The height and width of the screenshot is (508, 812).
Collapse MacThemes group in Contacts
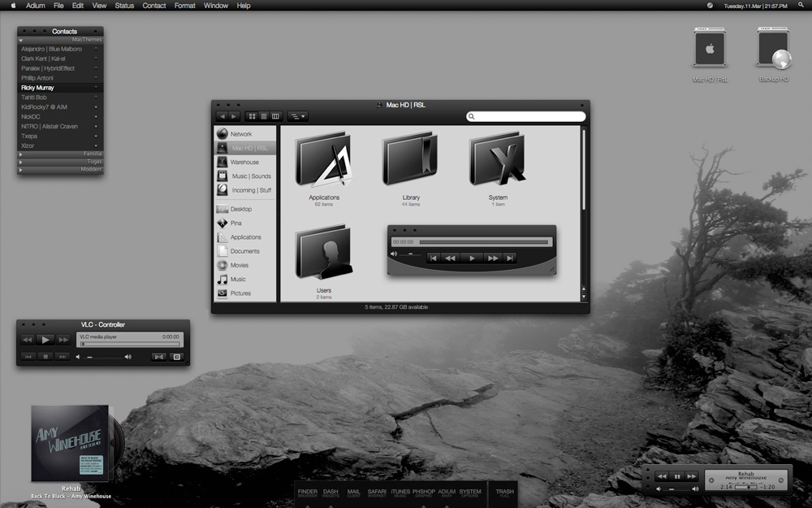coord(21,40)
